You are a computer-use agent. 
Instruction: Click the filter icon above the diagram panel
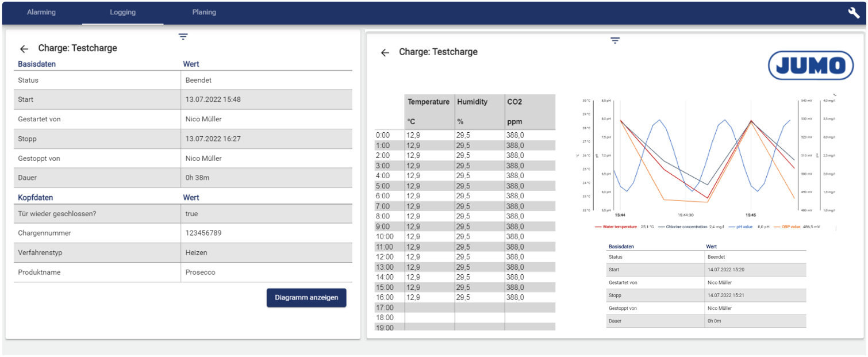click(x=615, y=41)
